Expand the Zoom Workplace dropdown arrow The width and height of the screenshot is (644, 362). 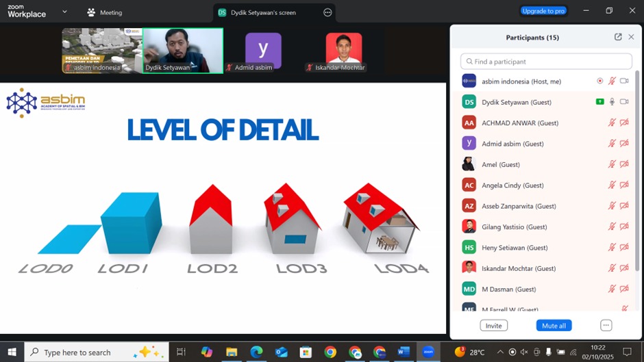point(64,12)
